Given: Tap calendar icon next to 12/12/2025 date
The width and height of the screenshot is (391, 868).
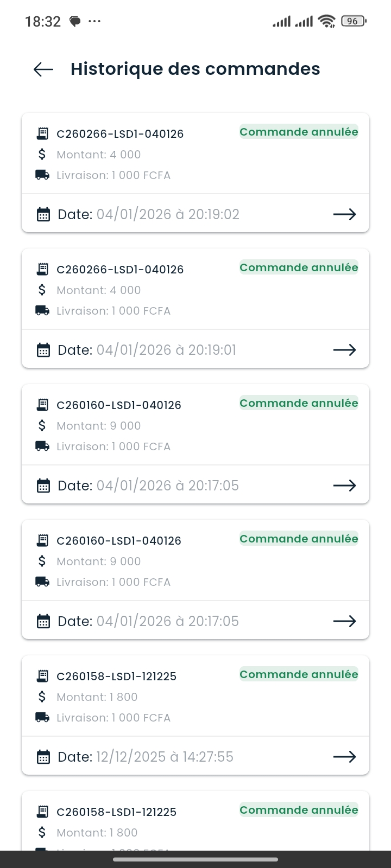Looking at the screenshot, I should (43, 757).
